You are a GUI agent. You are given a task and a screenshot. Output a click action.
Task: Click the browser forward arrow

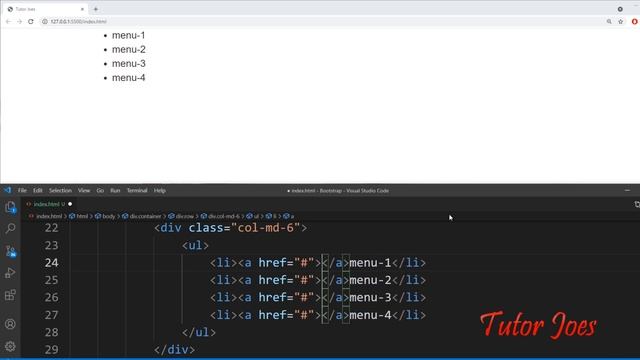click(x=19, y=21)
